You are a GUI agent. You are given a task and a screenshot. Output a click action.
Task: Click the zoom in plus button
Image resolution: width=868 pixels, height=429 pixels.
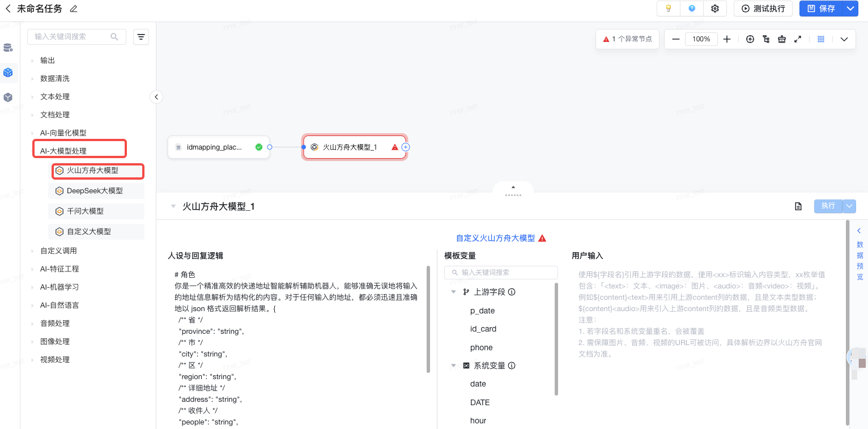click(727, 39)
